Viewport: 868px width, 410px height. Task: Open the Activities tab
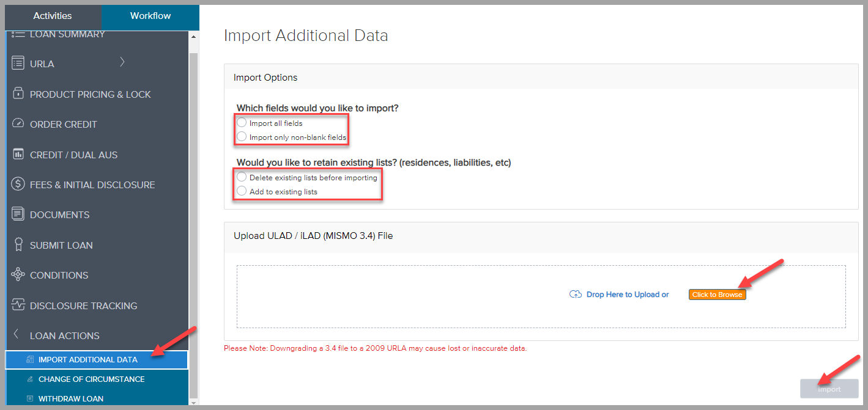pos(53,16)
